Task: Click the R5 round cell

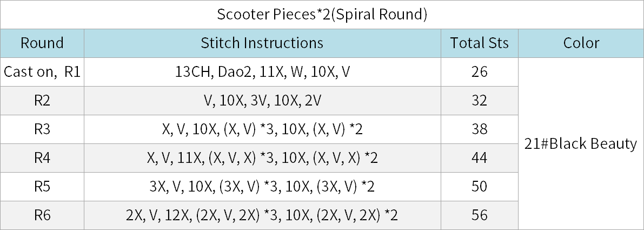Action: tap(42, 187)
